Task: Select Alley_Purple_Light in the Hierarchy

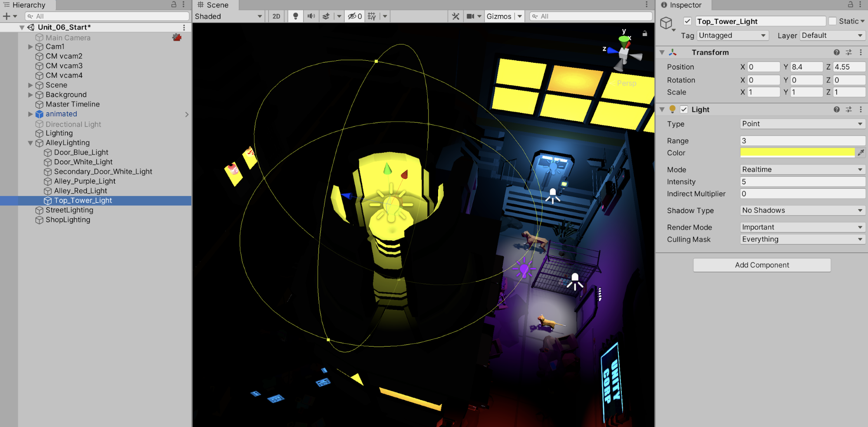Action: [x=85, y=181]
